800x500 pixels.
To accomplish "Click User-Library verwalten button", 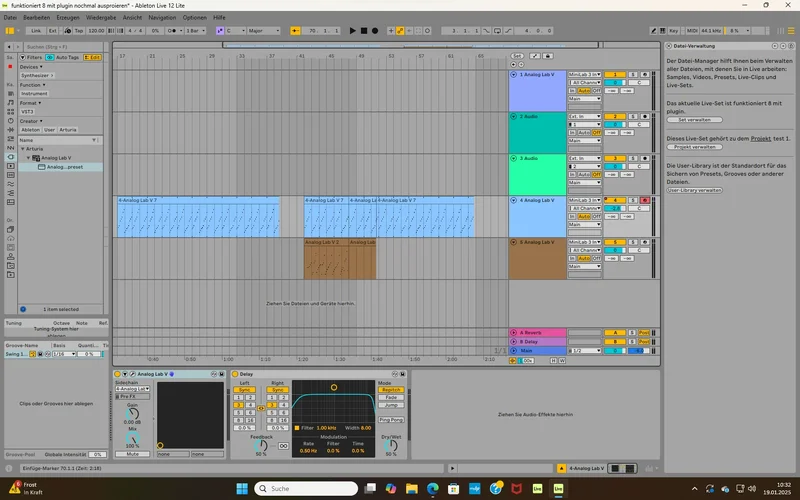I will click(694, 190).
